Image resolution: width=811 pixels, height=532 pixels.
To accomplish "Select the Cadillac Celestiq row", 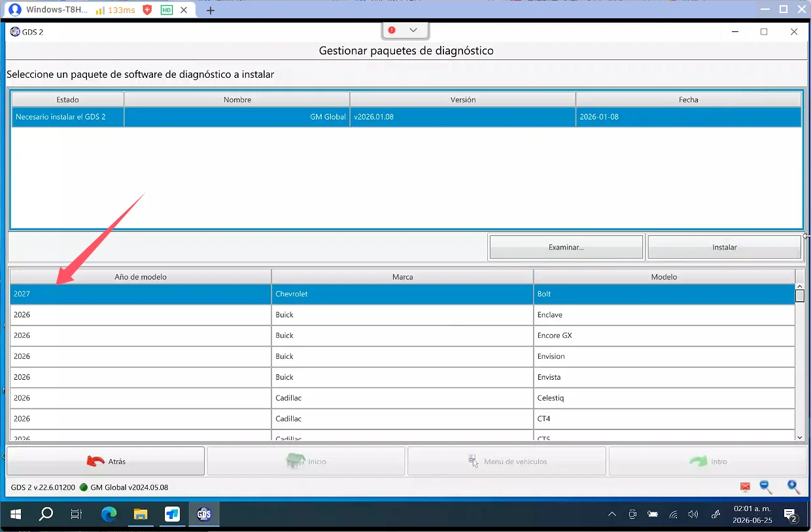I will pos(402,398).
